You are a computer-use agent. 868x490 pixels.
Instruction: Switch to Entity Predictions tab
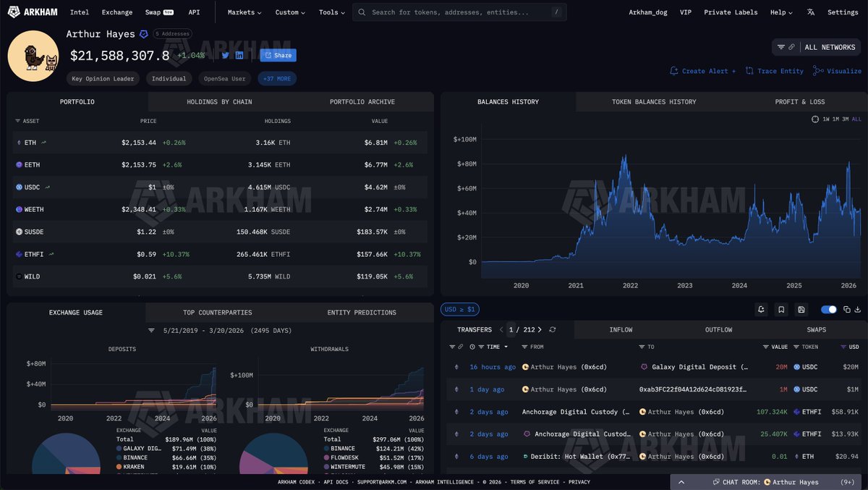(362, 313)
